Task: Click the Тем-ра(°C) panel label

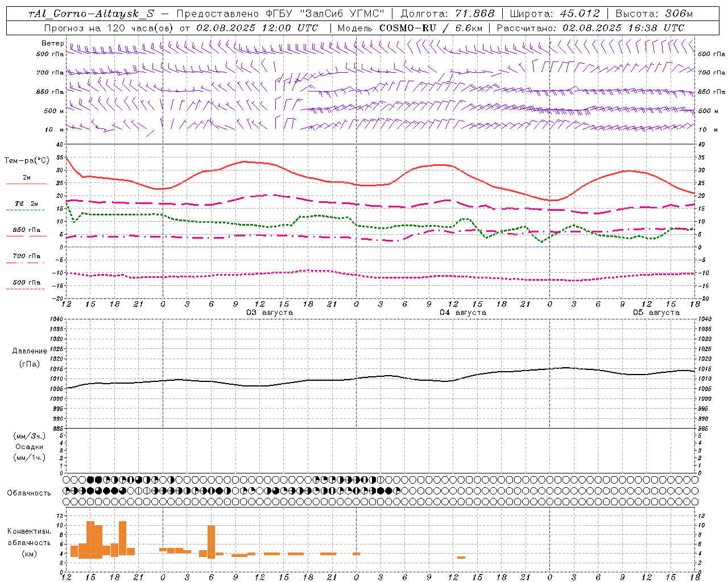Action: 27,161
